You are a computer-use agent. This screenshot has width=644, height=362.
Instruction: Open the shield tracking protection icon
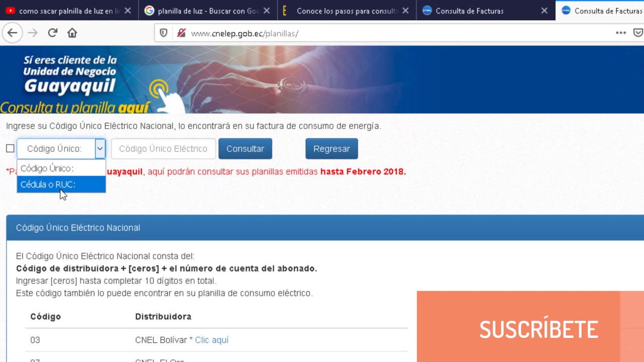163,33
